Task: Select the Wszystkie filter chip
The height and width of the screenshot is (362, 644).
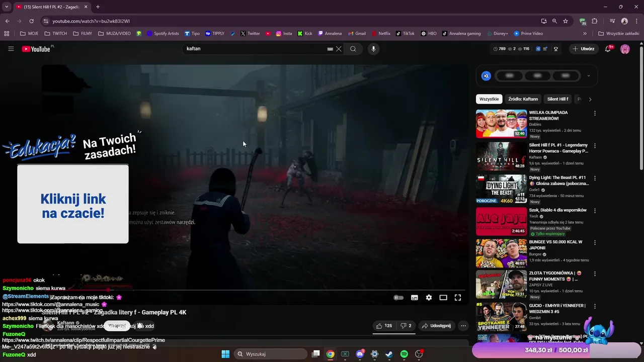Action: 489,99
